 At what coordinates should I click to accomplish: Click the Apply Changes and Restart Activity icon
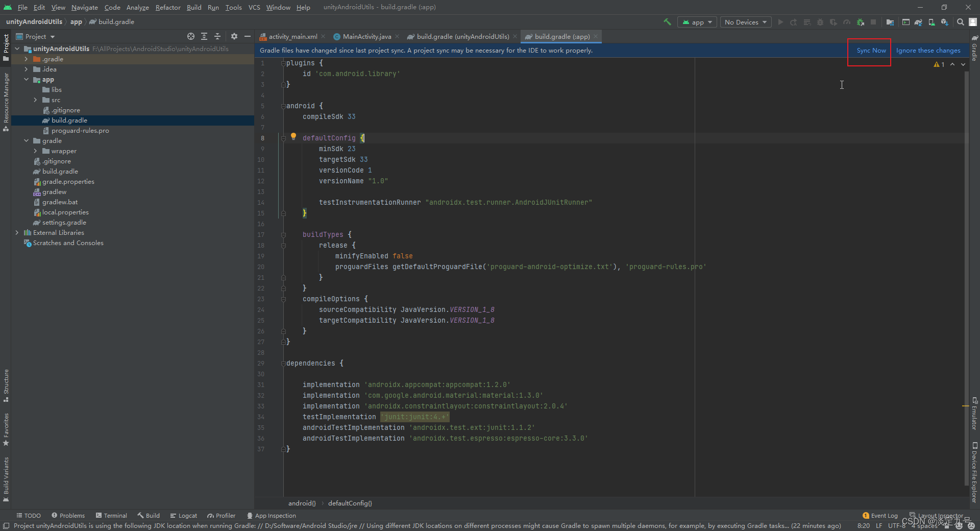point(794,22)
